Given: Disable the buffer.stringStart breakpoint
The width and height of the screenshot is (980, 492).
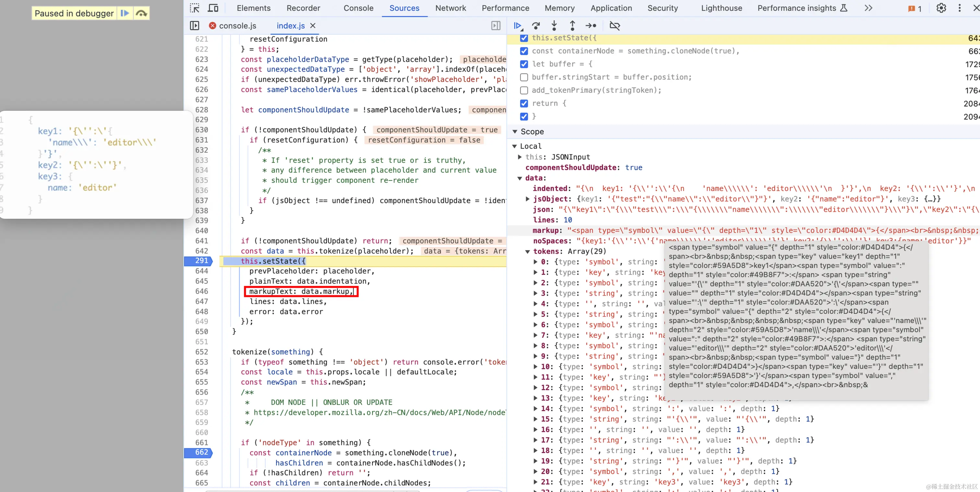Looking at the screenshot, I should tap(524, 77).
